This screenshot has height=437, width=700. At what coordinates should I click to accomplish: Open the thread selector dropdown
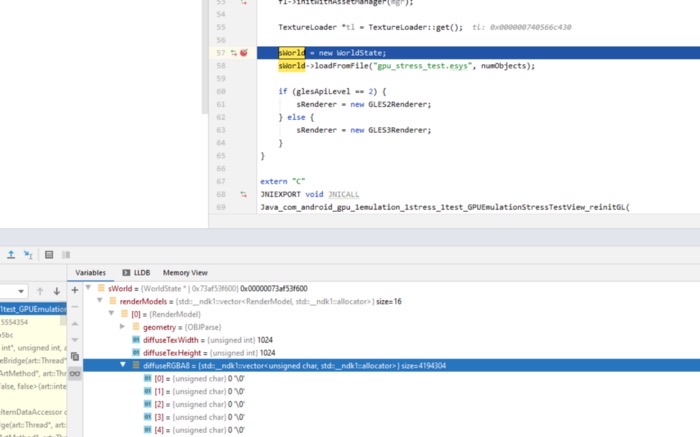pyautogui.click(x=20, y=291)
